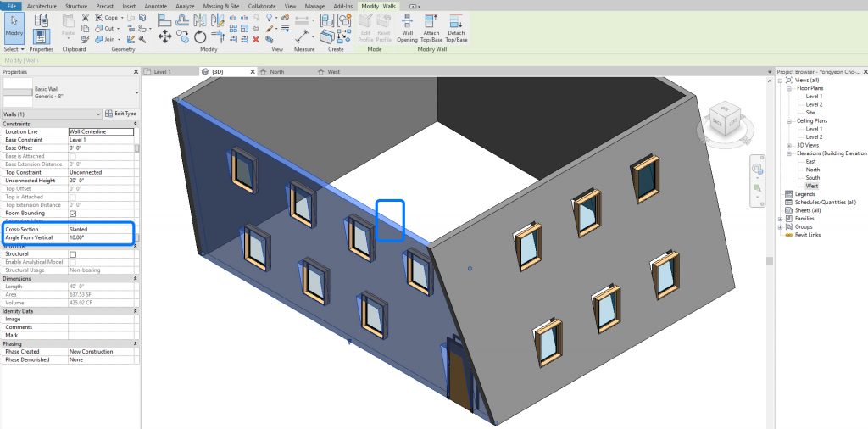Select the Offset tool
The height and width of the screenshot is (429, 868).
pyautogui.click(x=182, y=21)
